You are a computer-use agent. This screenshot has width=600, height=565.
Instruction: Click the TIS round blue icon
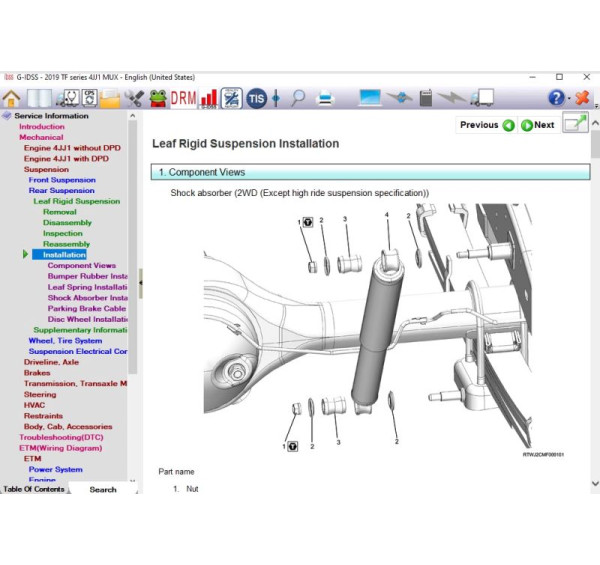point(257,98)
